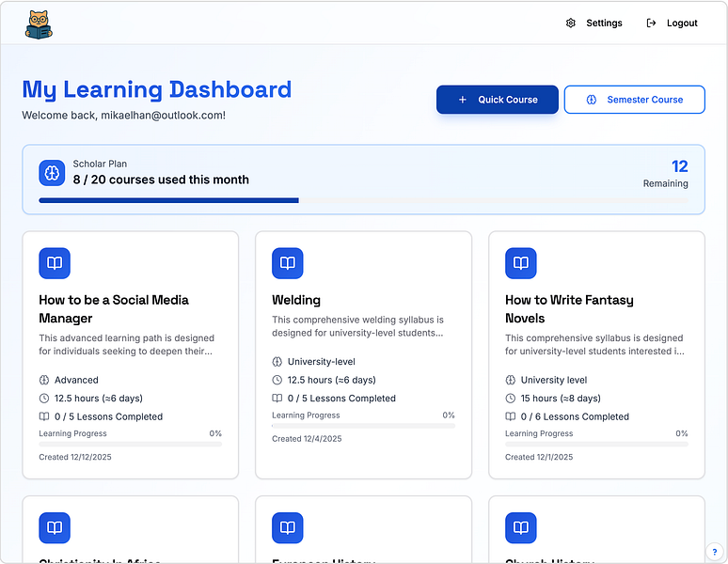The image size is (728, 564).
Task: Click the Scholar Plan label
Action: [100, 164]
